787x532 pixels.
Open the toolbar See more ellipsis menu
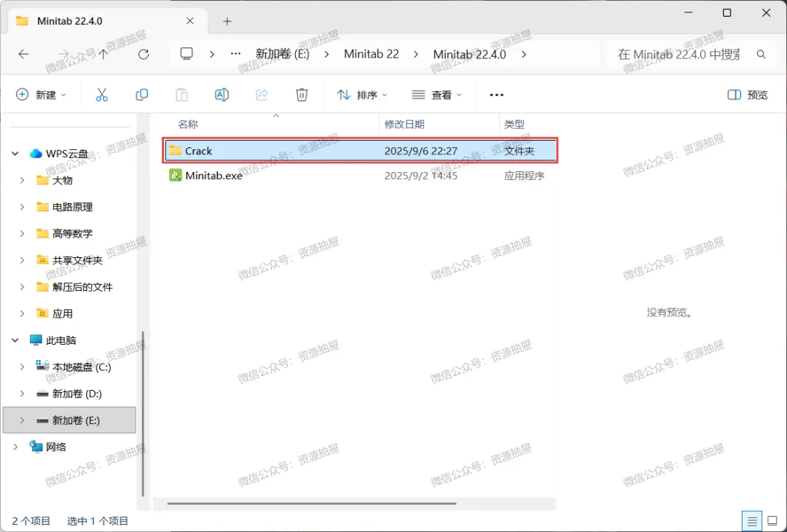[496, 95]
